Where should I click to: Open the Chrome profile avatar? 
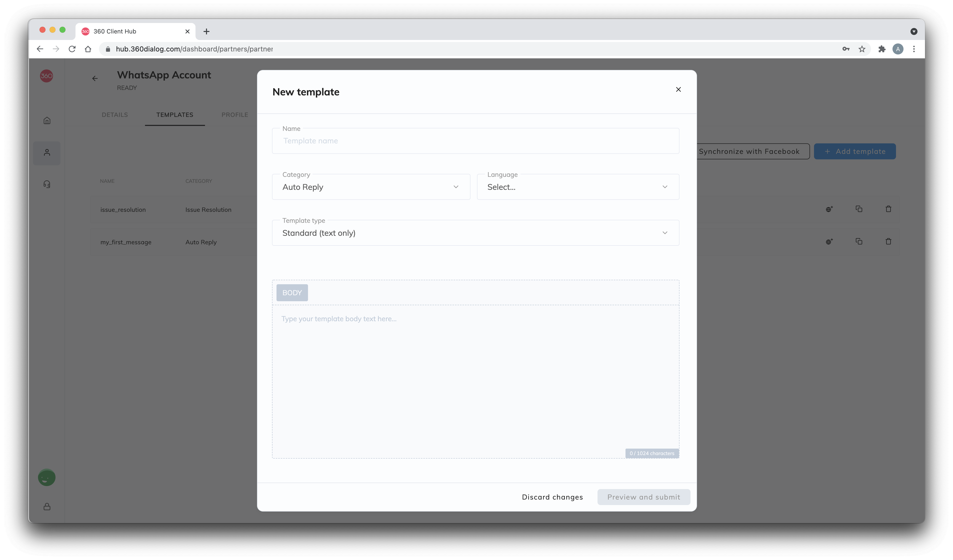[898, 49]
